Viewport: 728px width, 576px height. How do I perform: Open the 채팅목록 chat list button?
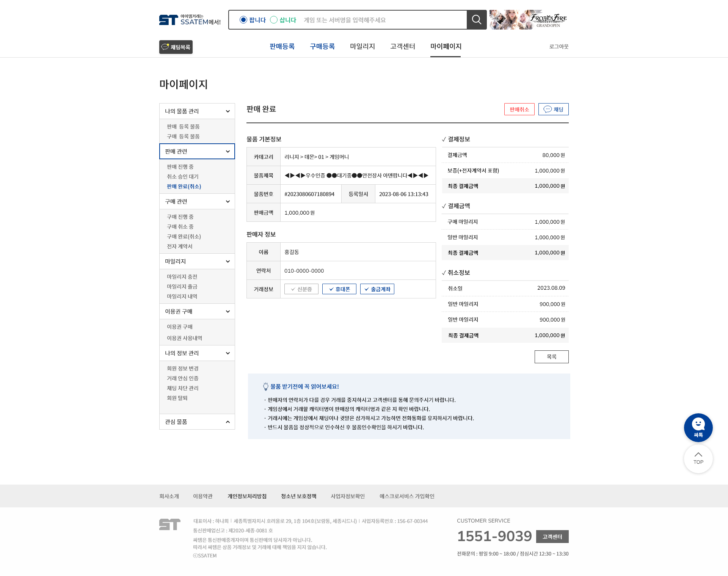[x=176, y=47]
